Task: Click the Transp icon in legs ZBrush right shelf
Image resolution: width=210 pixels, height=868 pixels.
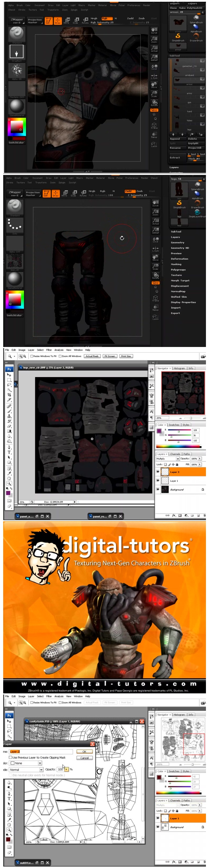Action: (x=155, y=307)
